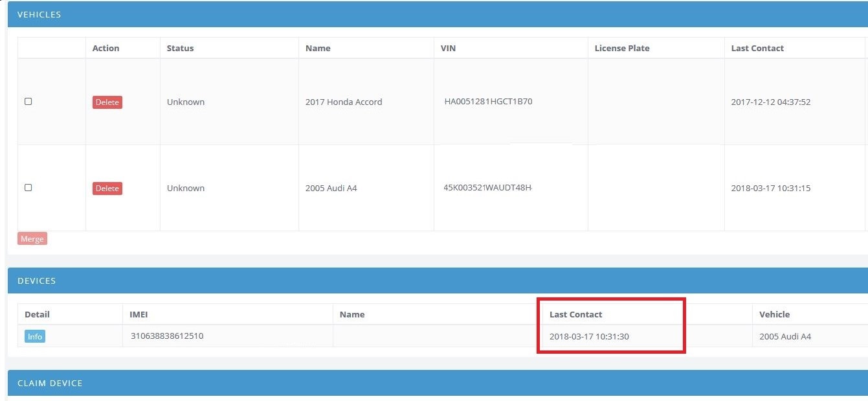Click Last Contact header in Vehicles table
Screen dimensions: 868x401
tap(757, 49)
